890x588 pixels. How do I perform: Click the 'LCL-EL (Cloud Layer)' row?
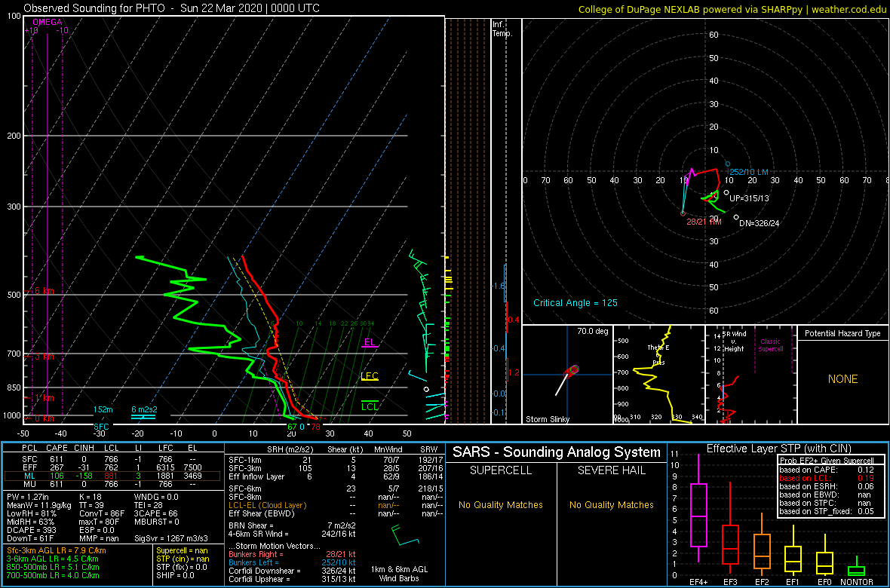[335, 504]
